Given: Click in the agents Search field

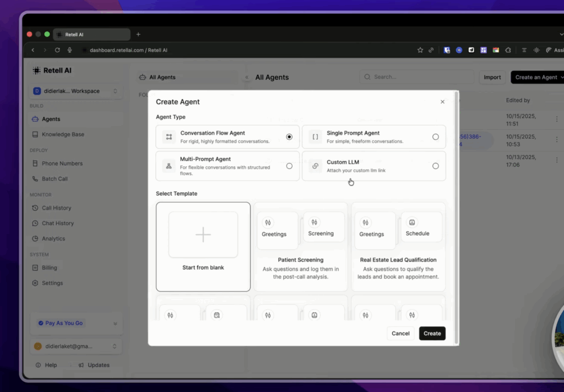Looking at the screenshot, I should (x=417, y=77).
